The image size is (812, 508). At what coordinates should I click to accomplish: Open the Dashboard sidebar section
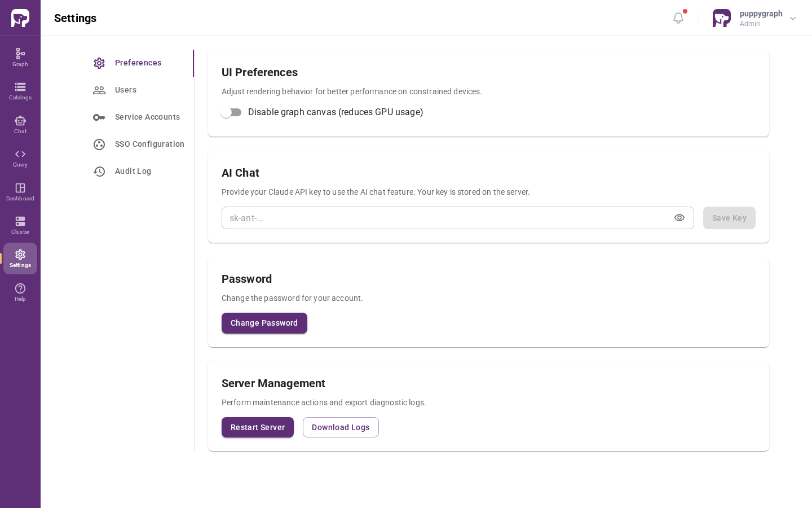(20, 192)
